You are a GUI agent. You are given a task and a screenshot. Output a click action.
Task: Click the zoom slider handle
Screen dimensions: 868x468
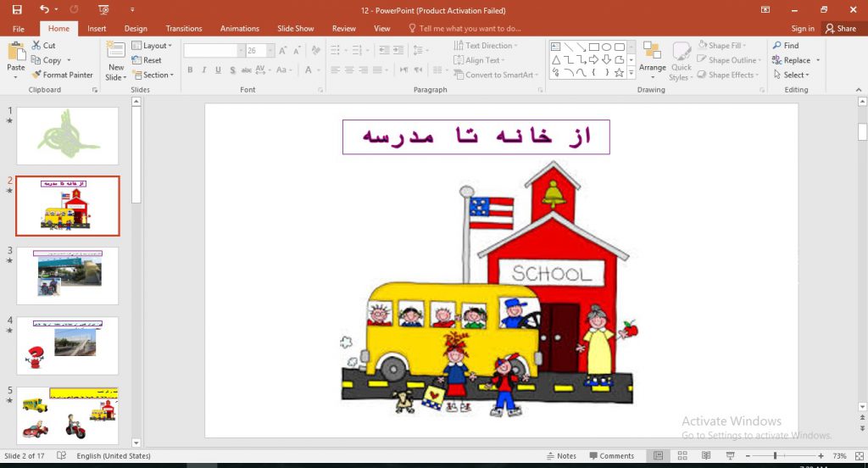point(775,456)
